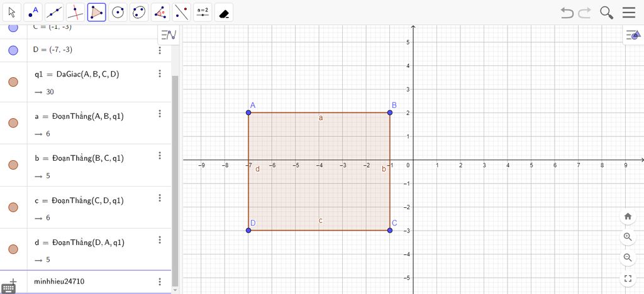Toggle the algebra view style bar

(x=169, y=35)
